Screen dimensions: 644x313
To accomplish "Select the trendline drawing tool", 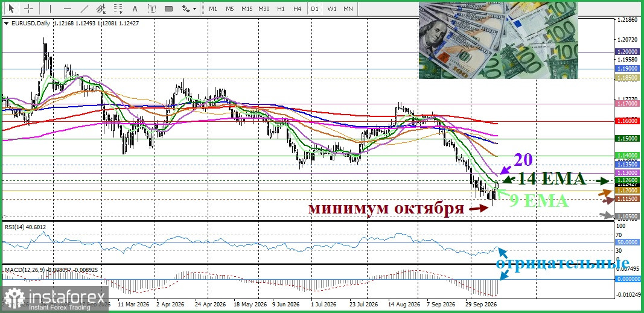I will tap(84, 8).
